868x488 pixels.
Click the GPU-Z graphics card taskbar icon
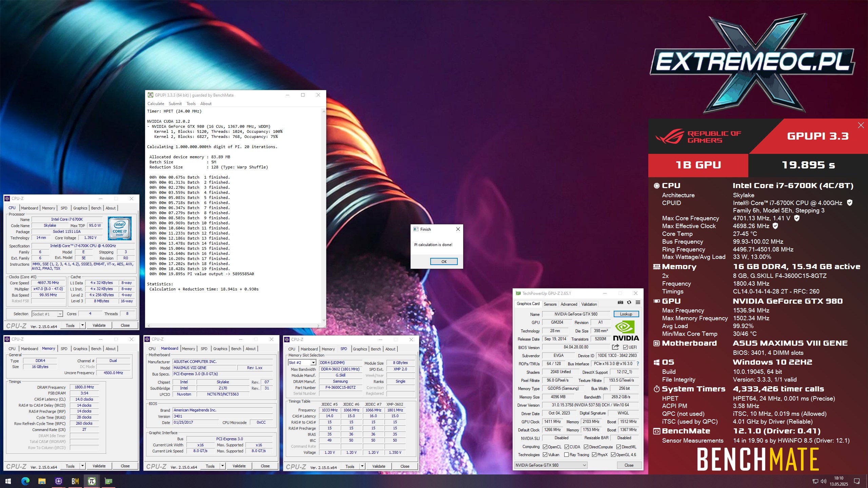pos(108,481)
